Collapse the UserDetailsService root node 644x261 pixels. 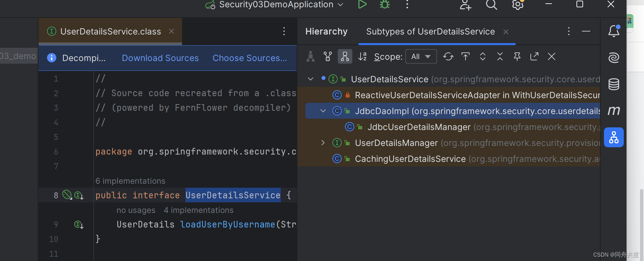click(311, 79)
